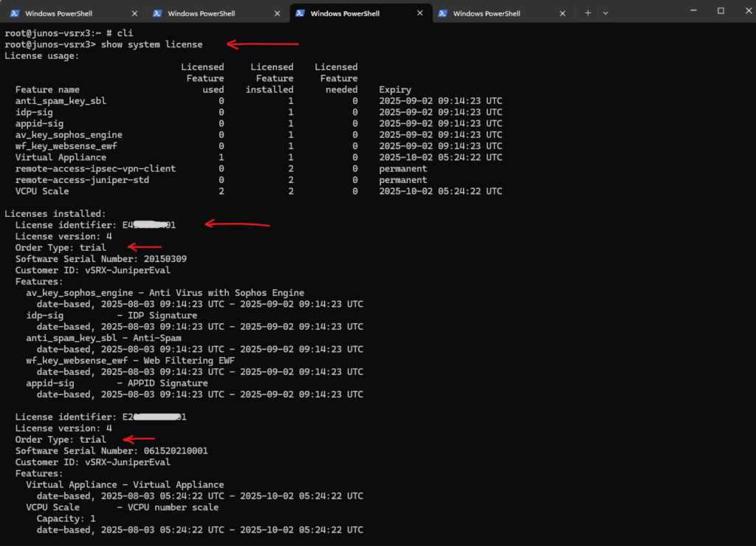
Task: Click the 'Web Filtering EWF' feature line
Action: pyautogui.click(x=131, y=361)
